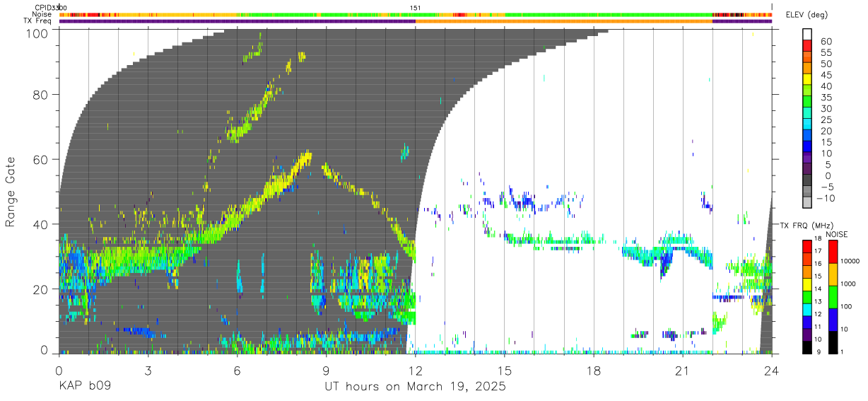Click the white top swatch in ELEV legend
The image size is (868, 401).
pyautogui.click(x=807, y=33)
